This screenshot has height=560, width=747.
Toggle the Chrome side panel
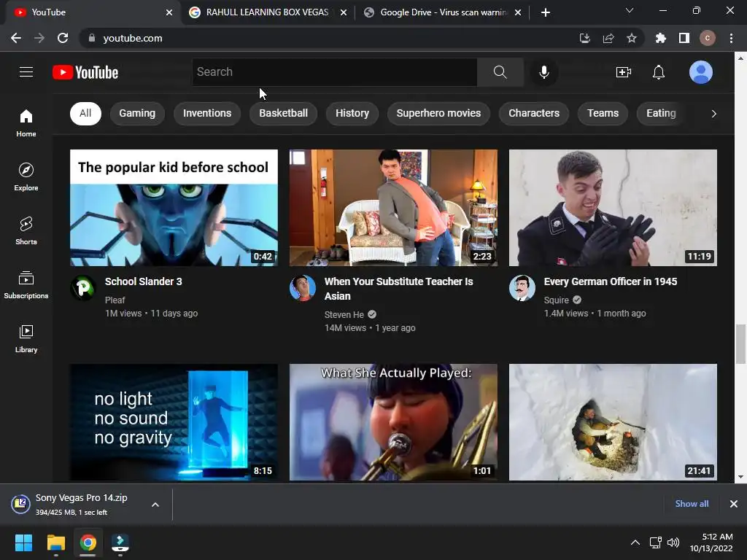[x=684, y=38]
